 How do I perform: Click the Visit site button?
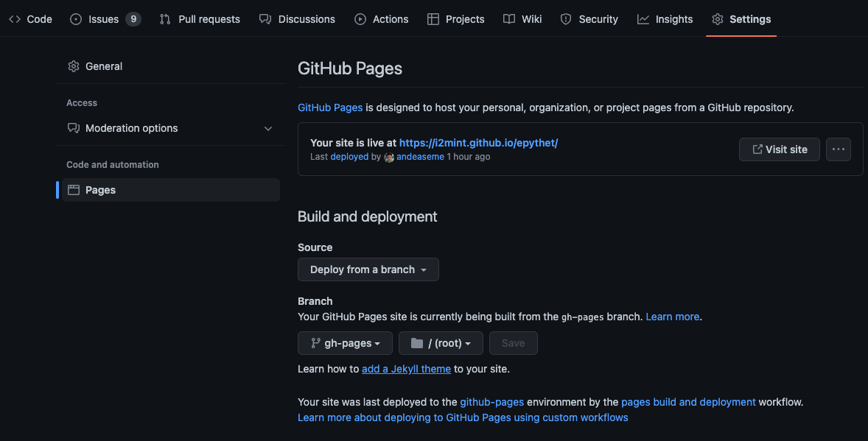coord(779,149)
